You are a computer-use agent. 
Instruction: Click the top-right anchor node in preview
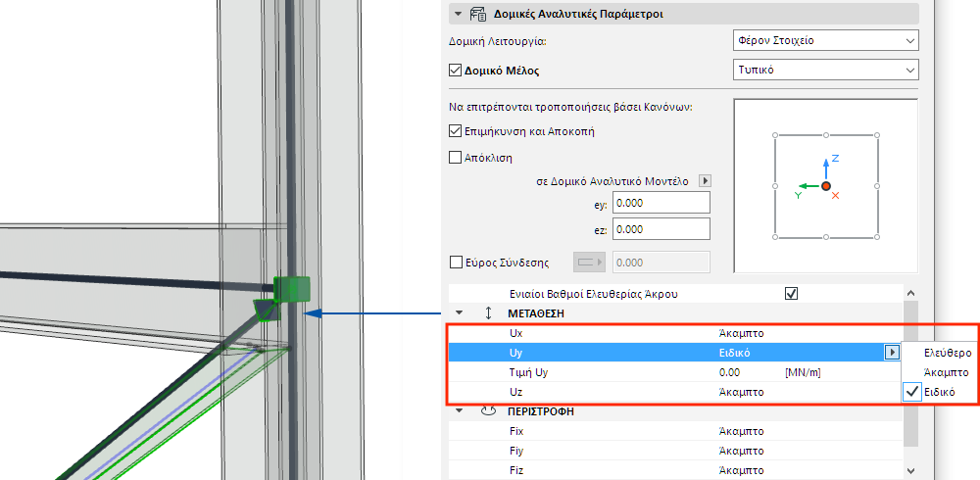pos(877,134)
